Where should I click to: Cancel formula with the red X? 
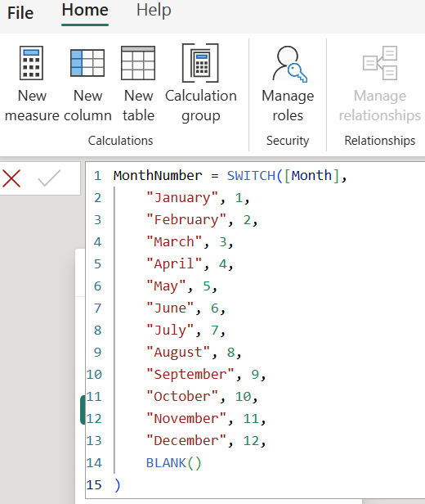(11, 178)
